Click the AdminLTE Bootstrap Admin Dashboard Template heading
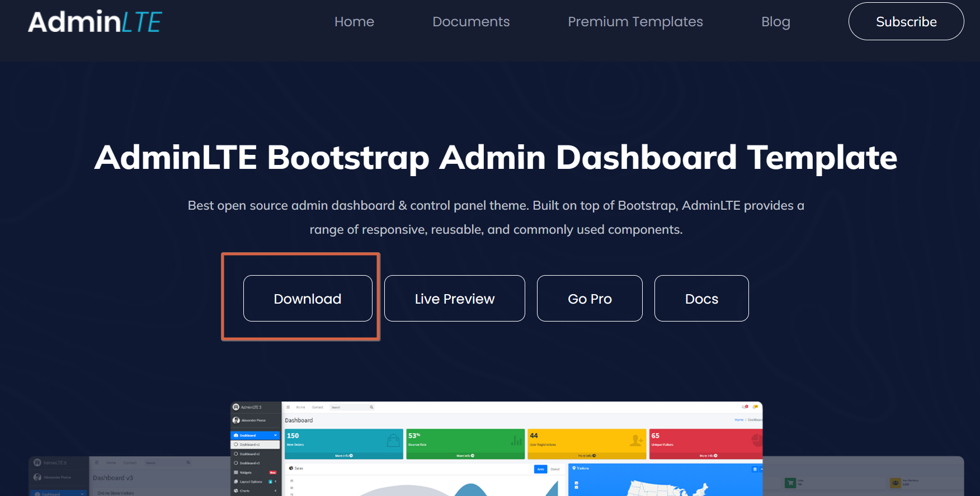The width and height of the screenshot is (980, 496). coord(496,157)
